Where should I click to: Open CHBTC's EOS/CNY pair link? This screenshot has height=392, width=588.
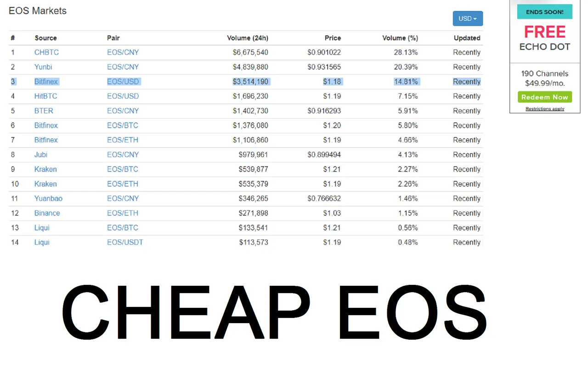[x=123, y=52]
